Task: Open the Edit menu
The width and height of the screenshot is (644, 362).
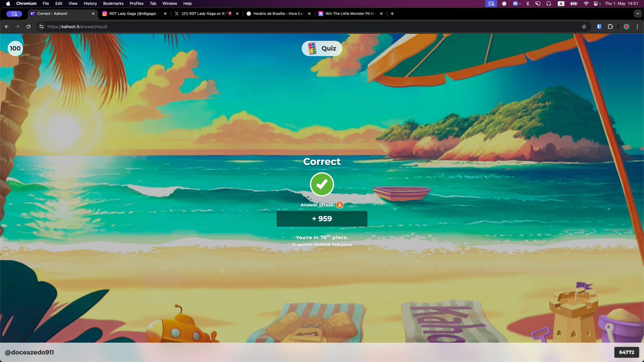Action: click(x=59, y=3)
